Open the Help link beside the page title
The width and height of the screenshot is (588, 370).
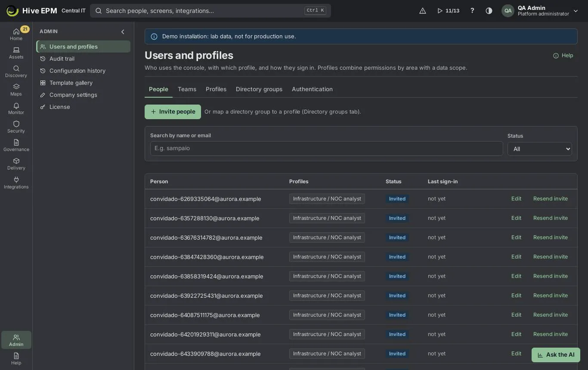point(563,55)
